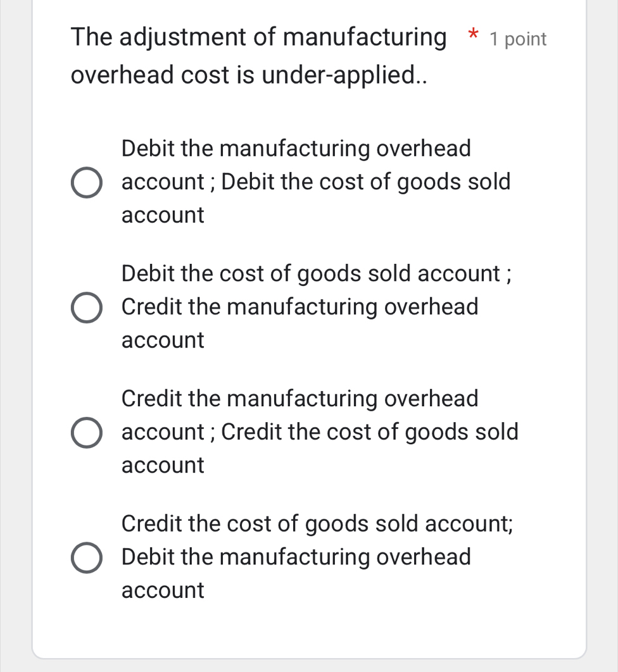This screenshot has height=672, width=618.
Task: Select the radio for debit overhead, debit COGS
Action: pos(86,183)
